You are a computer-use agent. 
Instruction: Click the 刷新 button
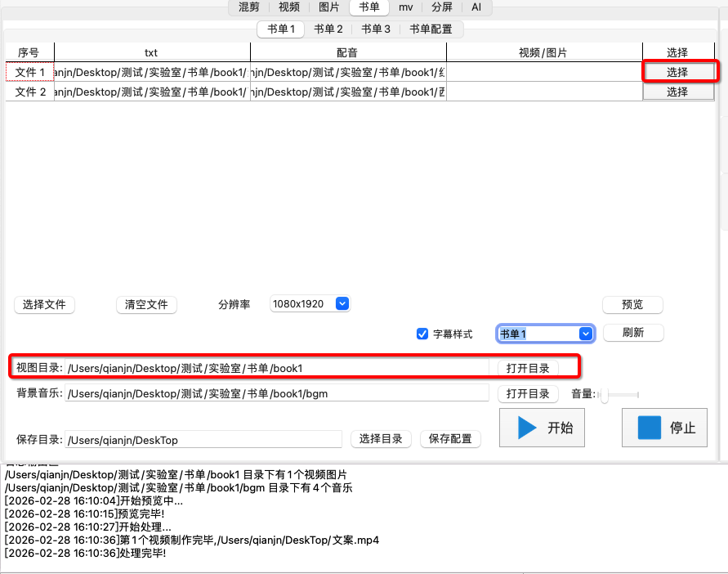point(632,333)
